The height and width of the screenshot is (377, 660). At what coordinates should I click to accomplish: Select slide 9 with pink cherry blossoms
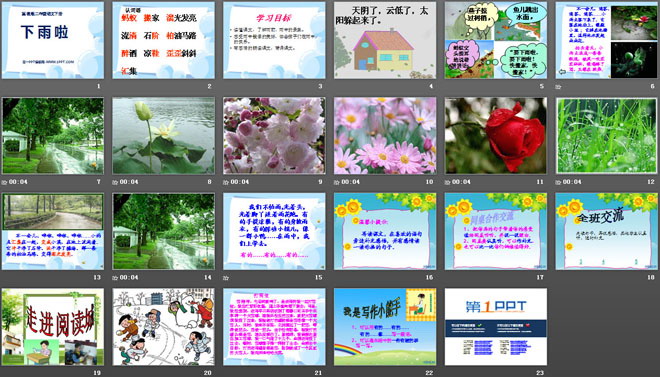pyautogui.click(x=274, y=136)
